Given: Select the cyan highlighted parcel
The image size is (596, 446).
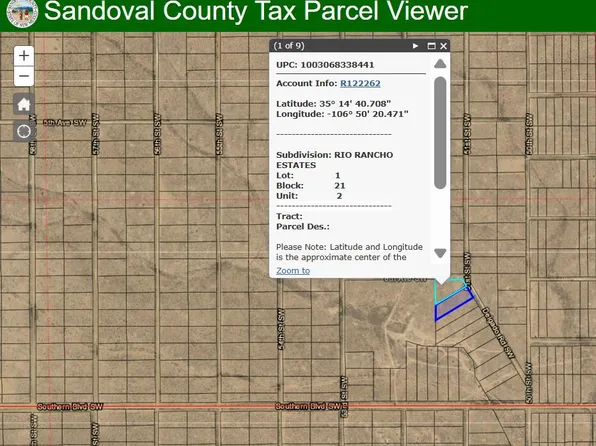Looking at the screenshot, I should click(448, 290).
